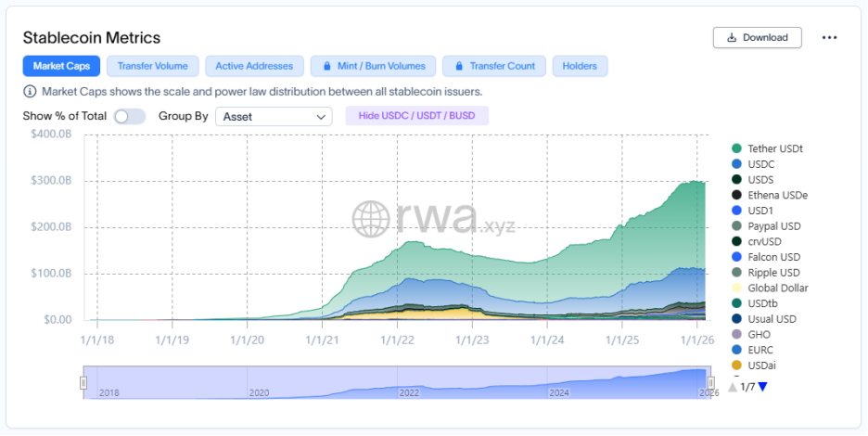
Task: Switch to the Transfer Volume tab
Action: (152, 66)
